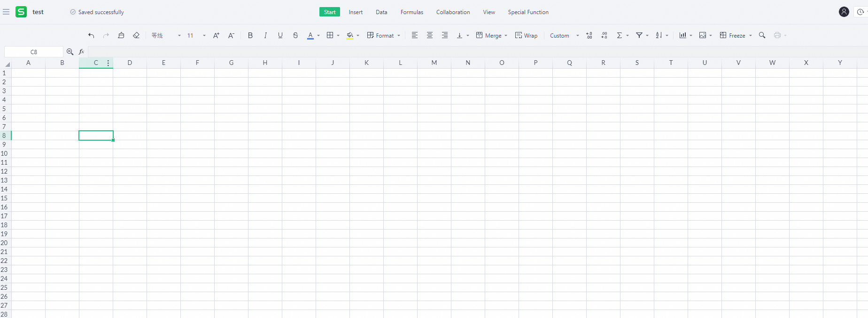
Task: Open the View tab
Action: (x=489, y=12)
